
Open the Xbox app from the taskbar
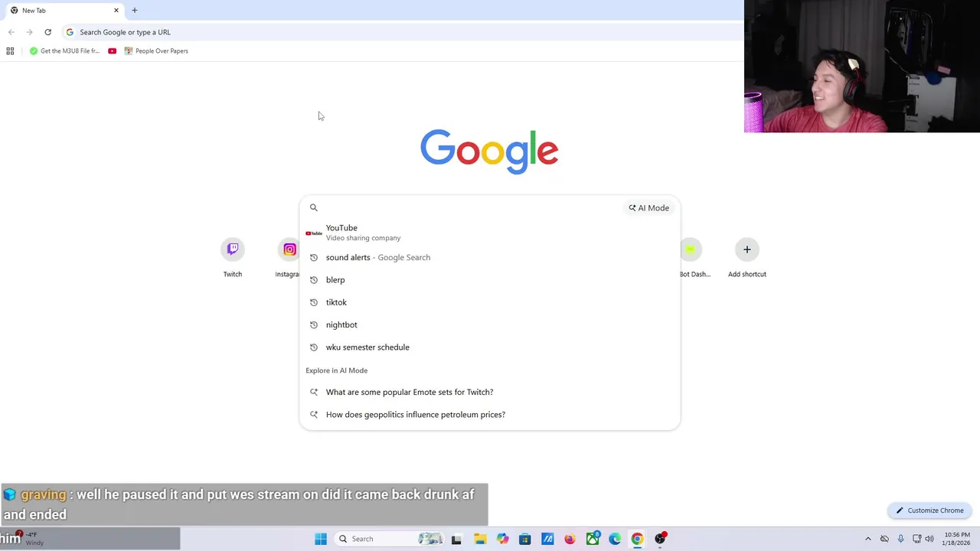[x=593, y=539]
